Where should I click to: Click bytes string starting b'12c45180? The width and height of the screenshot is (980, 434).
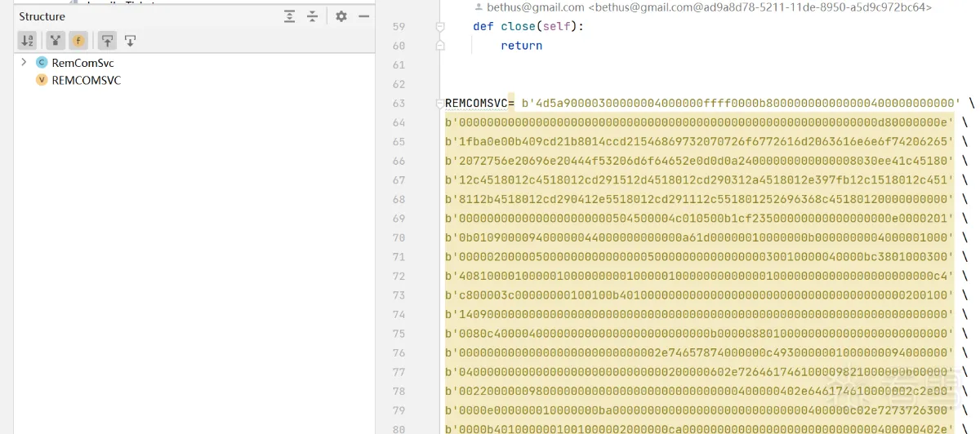pos(699,180)
